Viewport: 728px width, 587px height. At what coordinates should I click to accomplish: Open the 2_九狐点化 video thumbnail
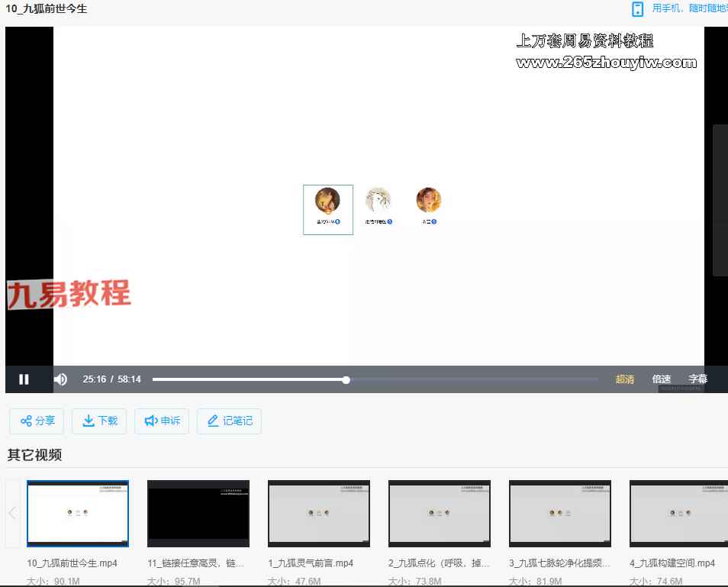click(x=440, y=513)
